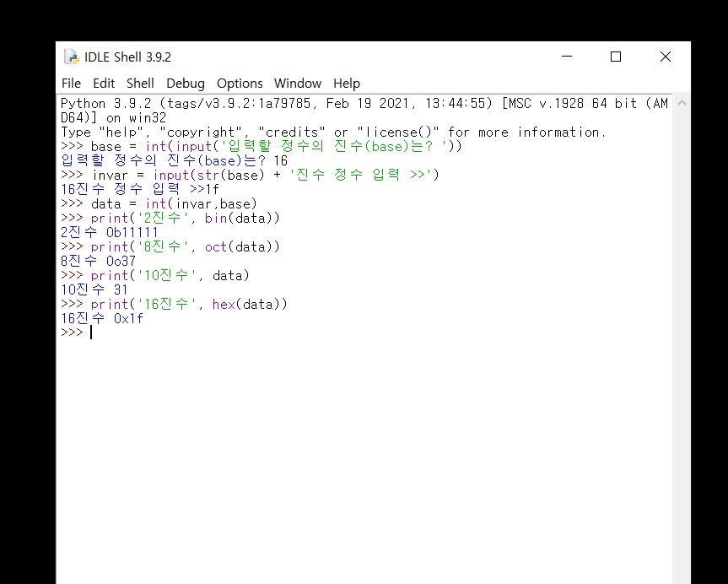The height and width of the screenshot is (584, 728).
Task: Open the Shell menu
Action: (140, 84)
